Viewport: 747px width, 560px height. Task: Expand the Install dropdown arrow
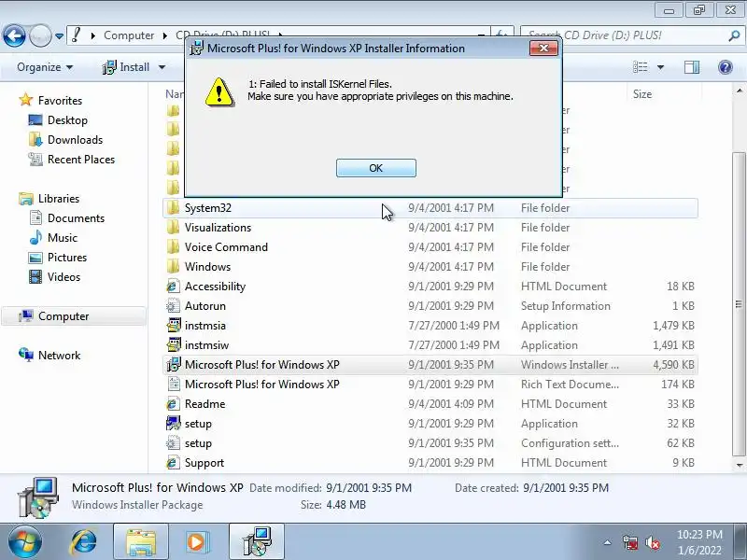(162, 67)
